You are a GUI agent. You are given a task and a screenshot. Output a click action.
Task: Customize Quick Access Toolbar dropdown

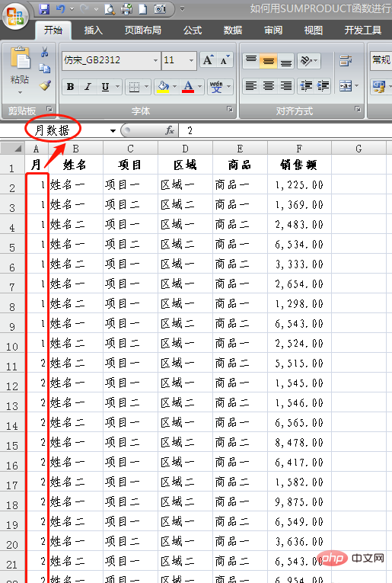click(x=182, y=9)
